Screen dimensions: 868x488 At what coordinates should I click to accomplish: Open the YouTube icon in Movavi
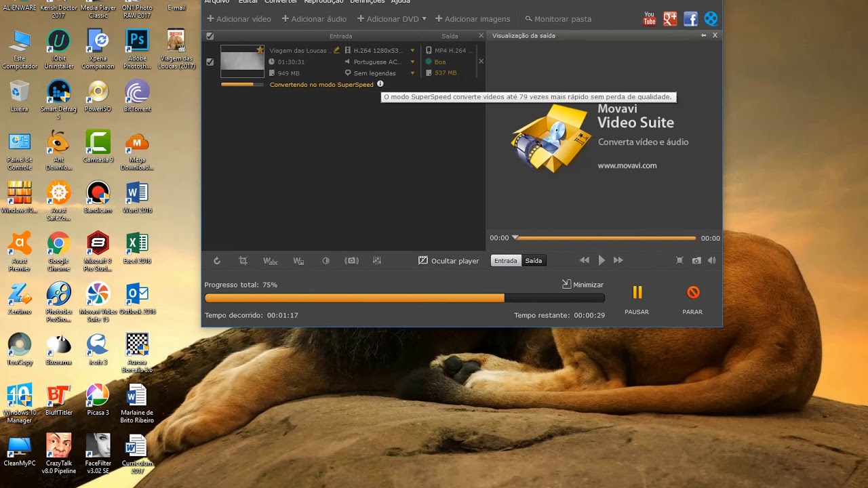[650, 19]
